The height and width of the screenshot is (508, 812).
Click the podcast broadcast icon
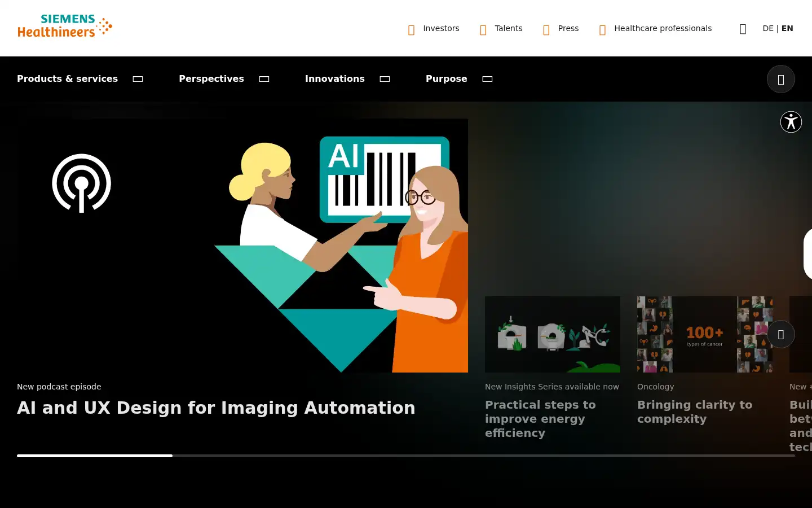coord(82,183)
